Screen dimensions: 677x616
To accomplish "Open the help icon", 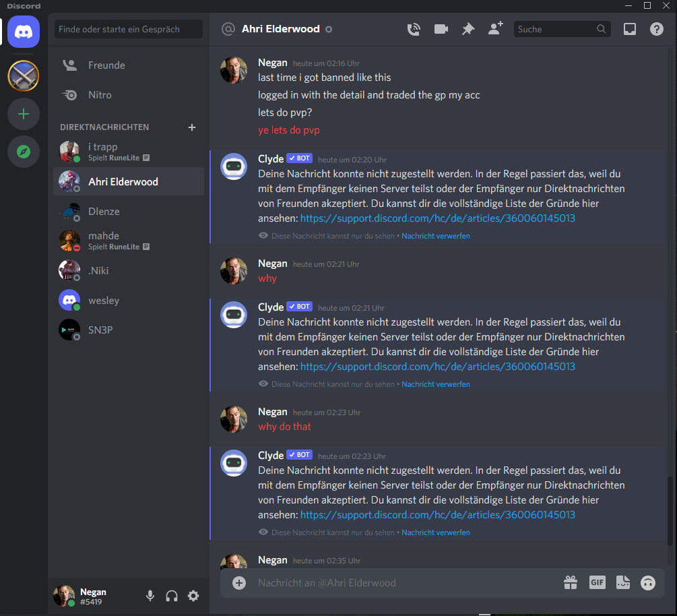I will tap(657, 29).
